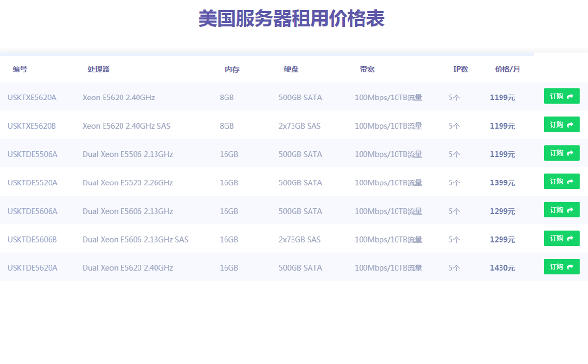Order the Dual Xeon E5606 2.13GHz SAS server

pyautogui.click(x=561, y=238)
